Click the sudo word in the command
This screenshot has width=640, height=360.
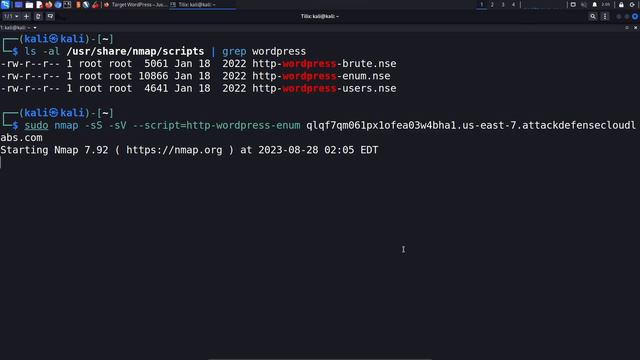[36, 125]
